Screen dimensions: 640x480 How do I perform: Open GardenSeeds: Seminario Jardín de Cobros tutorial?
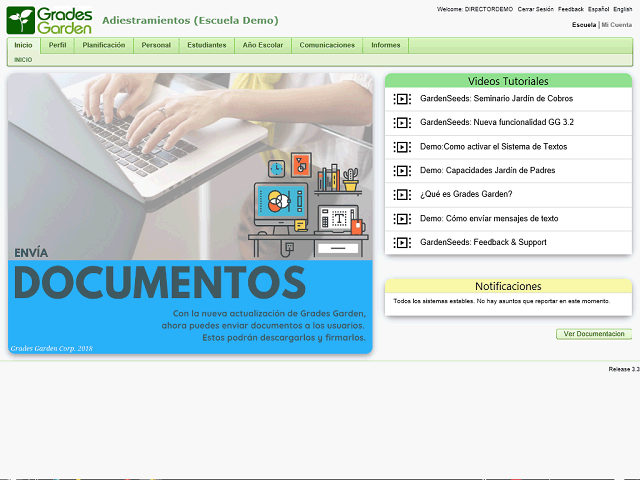[496, 99]
